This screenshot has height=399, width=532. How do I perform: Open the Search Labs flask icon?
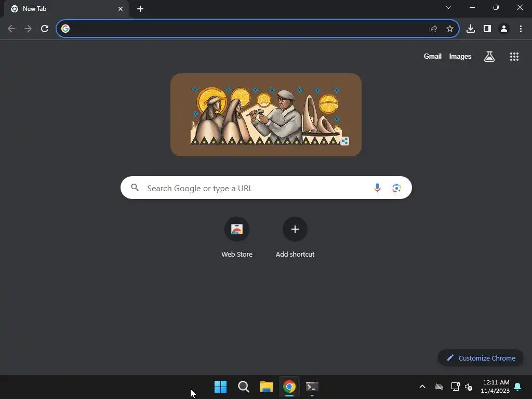489,57
